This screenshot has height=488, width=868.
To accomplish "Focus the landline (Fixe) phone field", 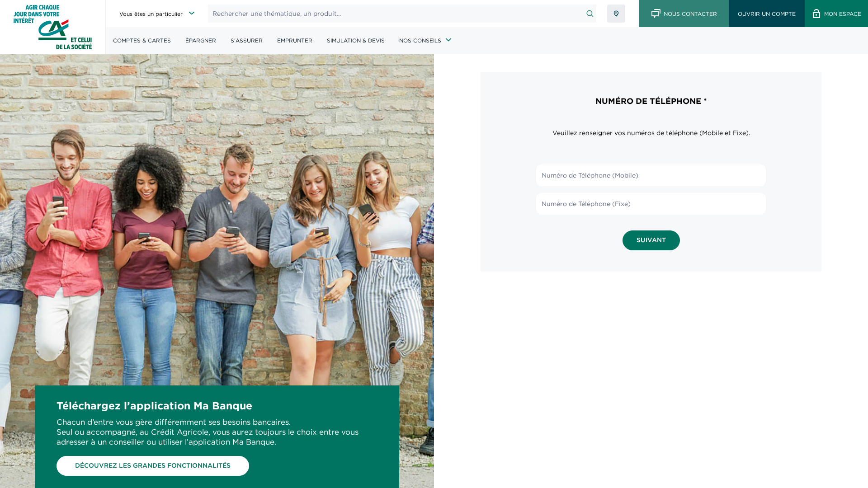I will point(651,204).
